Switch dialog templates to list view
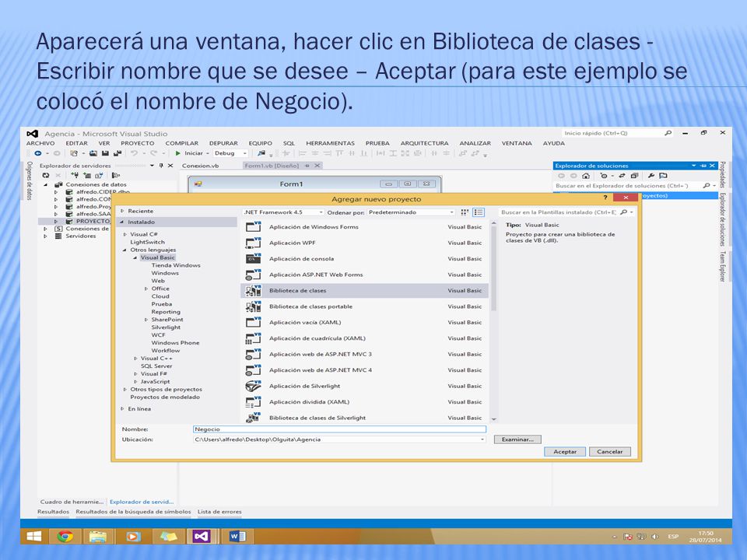Viewport: 747px width, 560px height. pyautogui.click(x=479, y=212)
